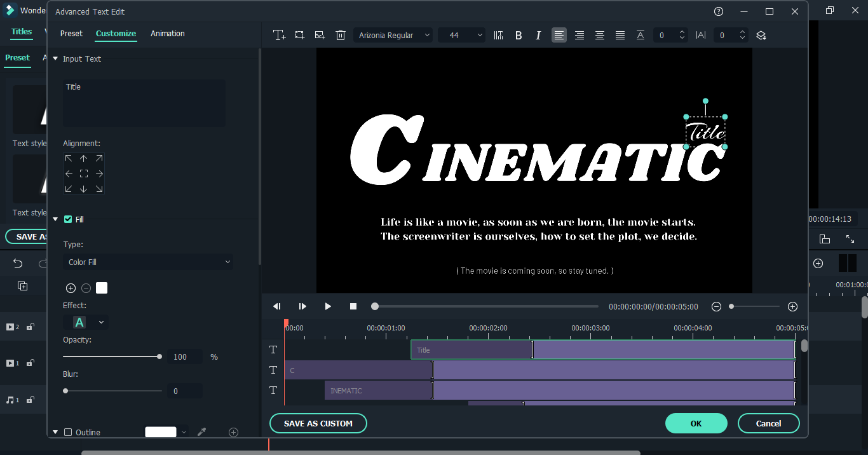
Task: Toggle Bold text formatting
Action: [x=519, y=36]
